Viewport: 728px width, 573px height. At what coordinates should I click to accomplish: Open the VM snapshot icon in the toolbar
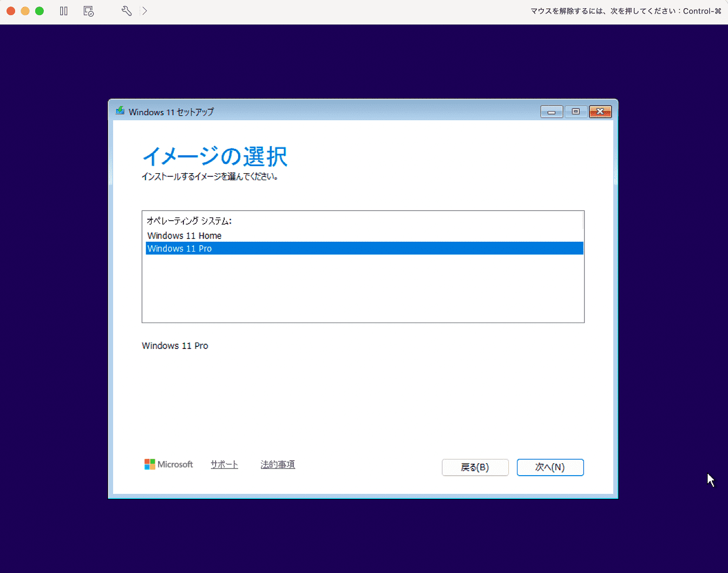point(89,11)
